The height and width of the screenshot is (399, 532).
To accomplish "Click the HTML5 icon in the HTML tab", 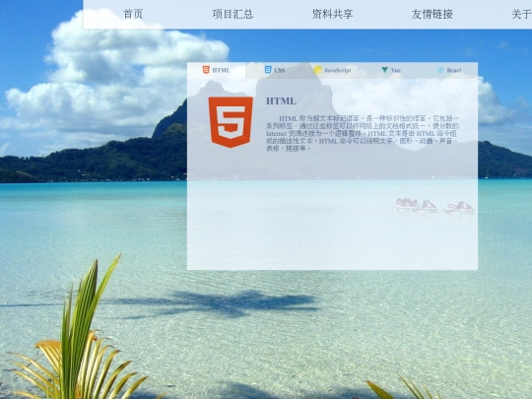I will coord(206,70).
